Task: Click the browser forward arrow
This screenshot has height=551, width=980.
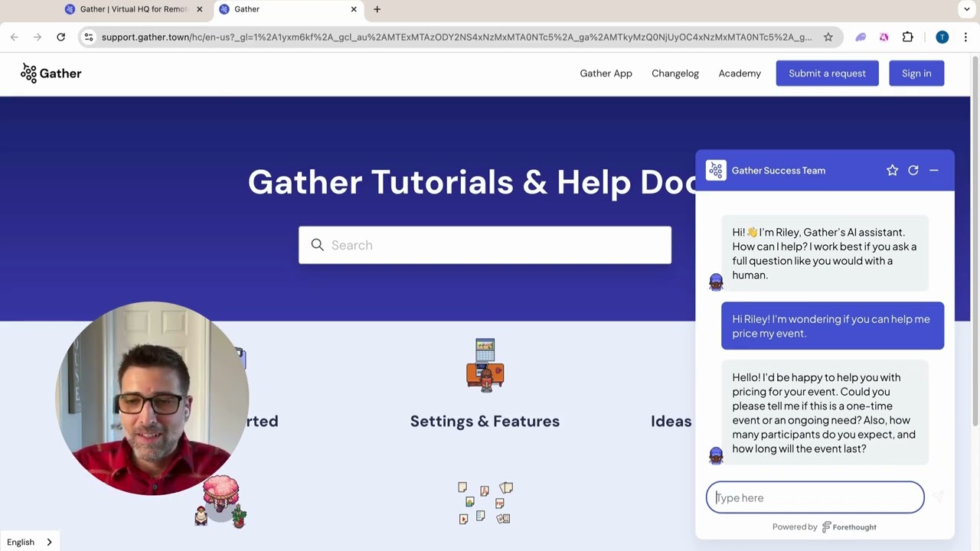Action: 38,37
